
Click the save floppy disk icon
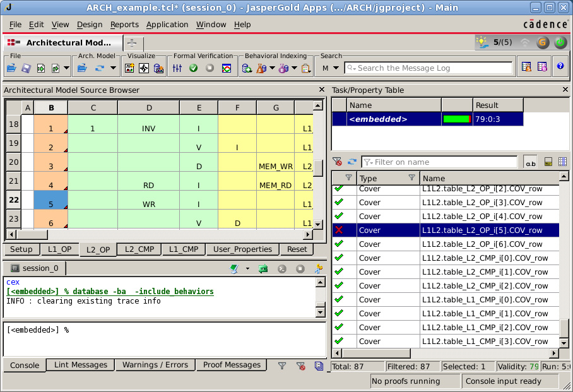pyautogui.click(x=26, y=68)
